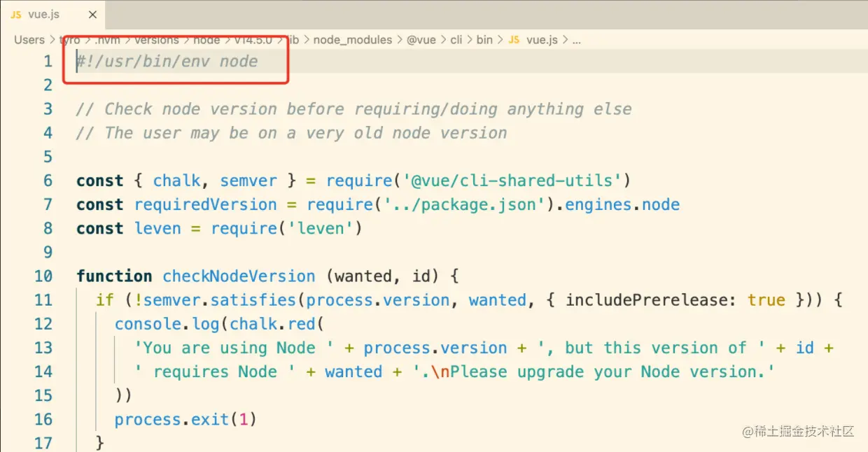Click the 'checkNodeVersion' function name on line 10
Screen dimensions: 868x452
coord(239,276)
